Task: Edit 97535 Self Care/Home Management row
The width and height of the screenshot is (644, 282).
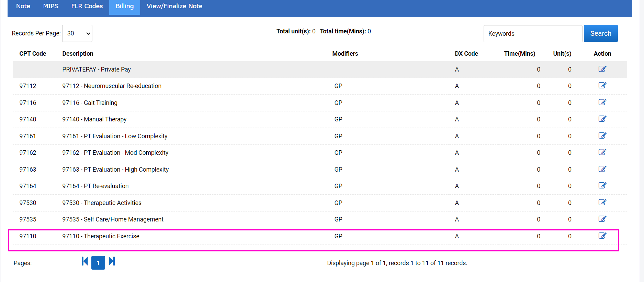Action: point(602,219)
